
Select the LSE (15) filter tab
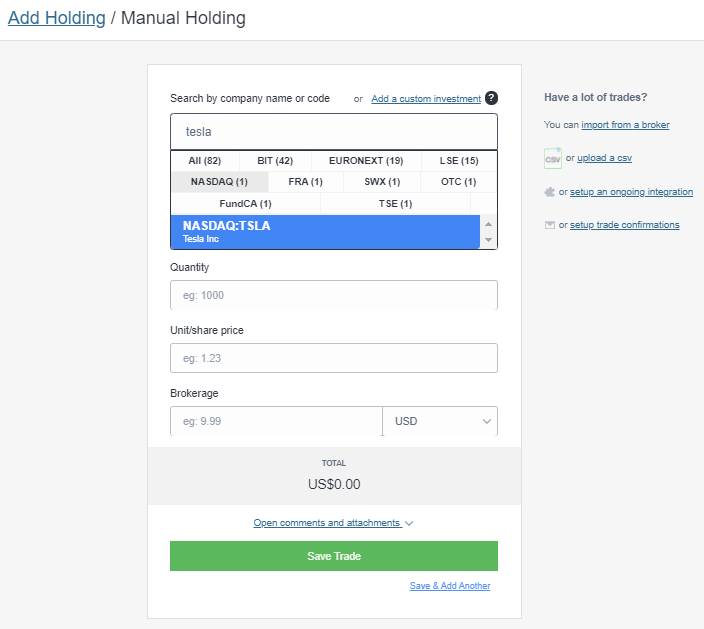tap(459, 161)
